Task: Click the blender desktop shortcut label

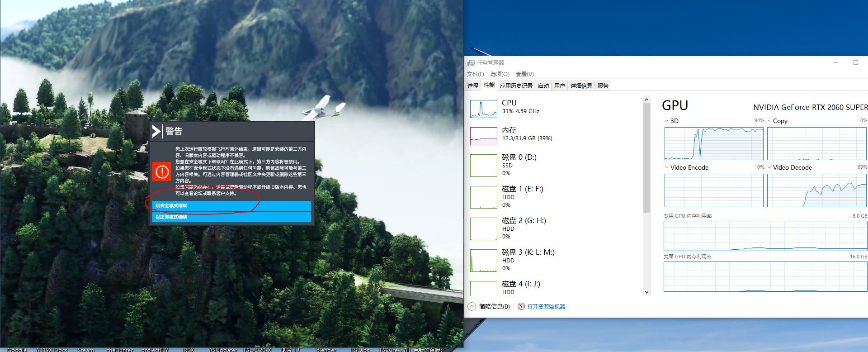Action: tap(326, 350)
